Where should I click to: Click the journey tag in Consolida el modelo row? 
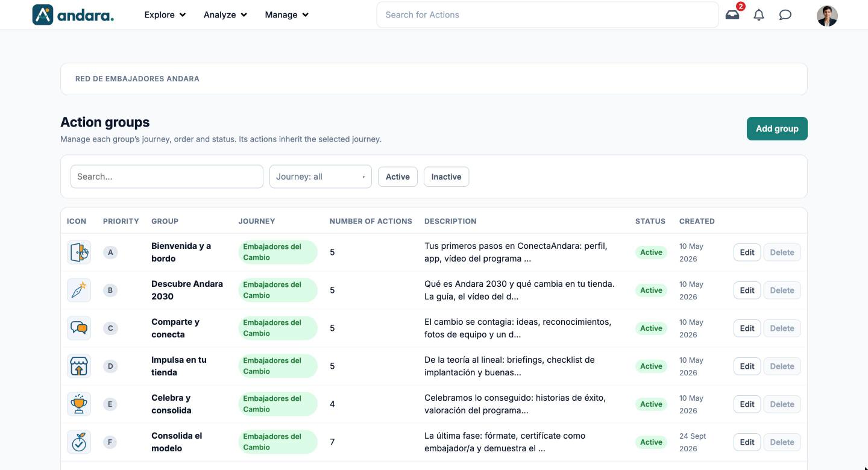277,442
